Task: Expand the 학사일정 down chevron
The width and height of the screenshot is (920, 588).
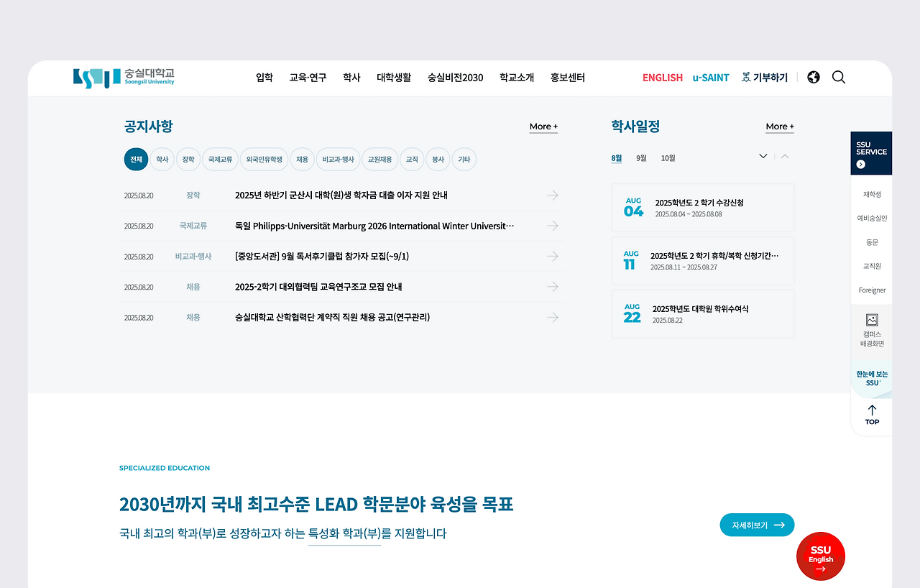Action: point(763,155)
